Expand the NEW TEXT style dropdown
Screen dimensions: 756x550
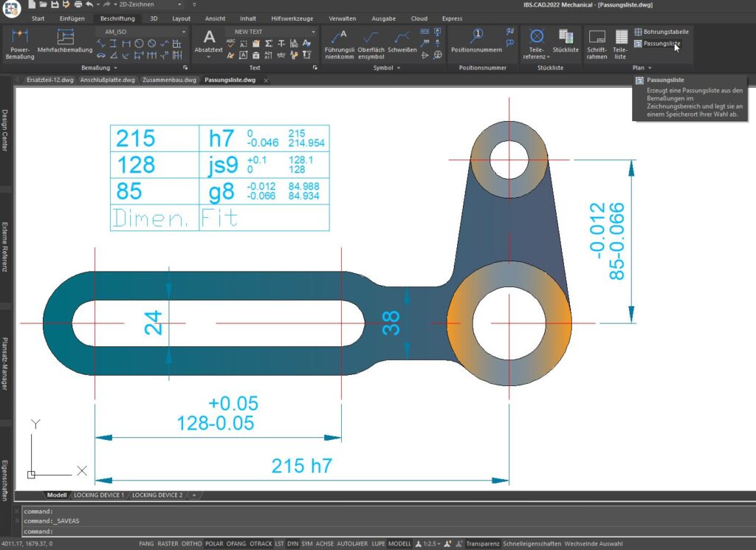pos(314,31)
